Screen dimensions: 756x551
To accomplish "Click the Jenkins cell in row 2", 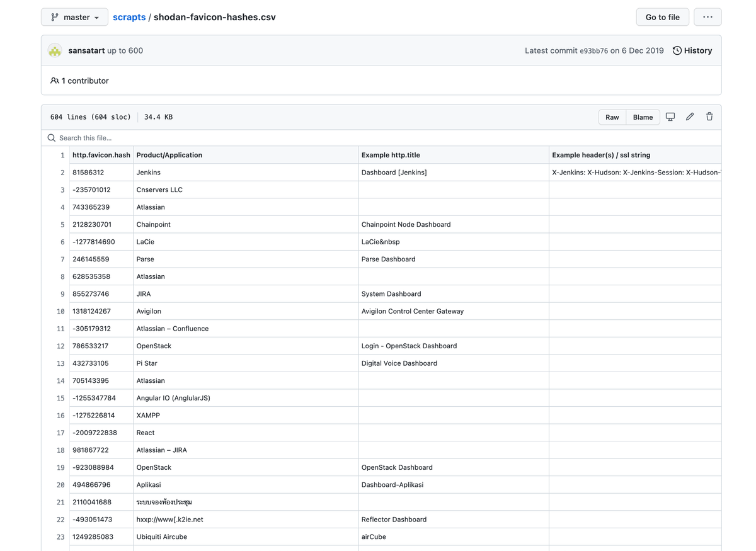I will pyautogui.click(x=149, y=173).
